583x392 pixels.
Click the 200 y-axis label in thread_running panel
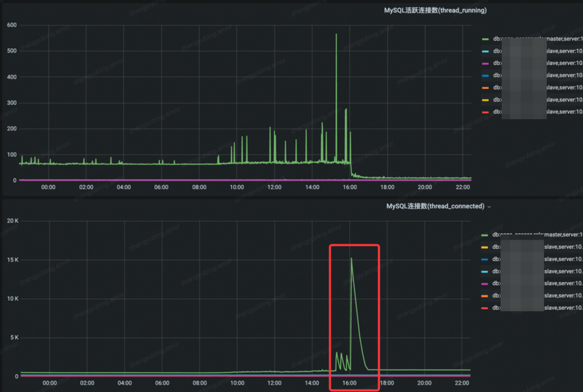(x=12, y=129)
